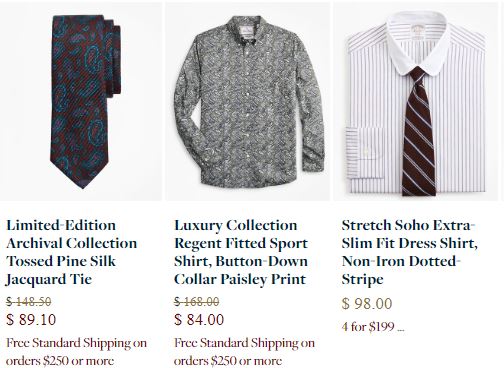
Task: Click Free Standard Shipping note under sport shirt
Action: click(x=244, y=352)
